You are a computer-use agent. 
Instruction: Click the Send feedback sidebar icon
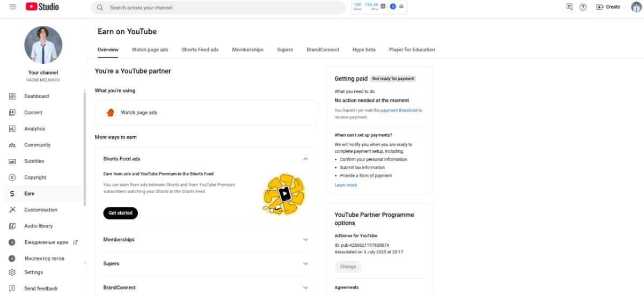[12, 289]
